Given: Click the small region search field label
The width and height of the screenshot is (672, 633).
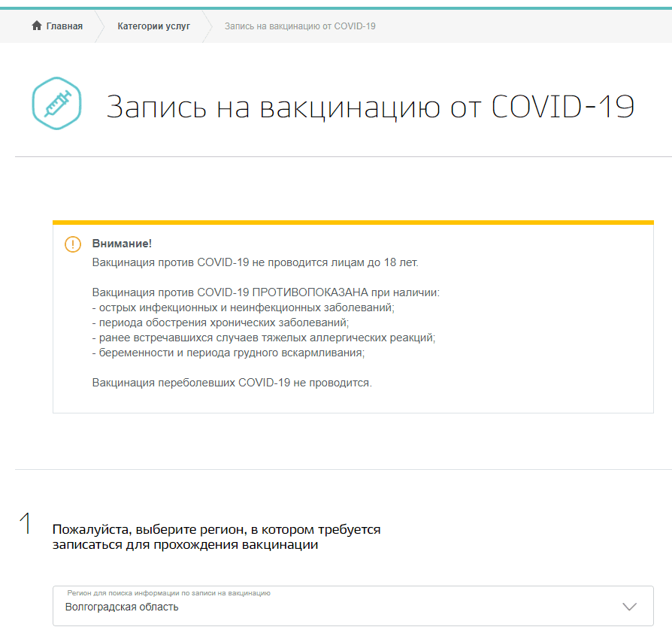Looking at the screenshot, I should [x=168, y=593].
